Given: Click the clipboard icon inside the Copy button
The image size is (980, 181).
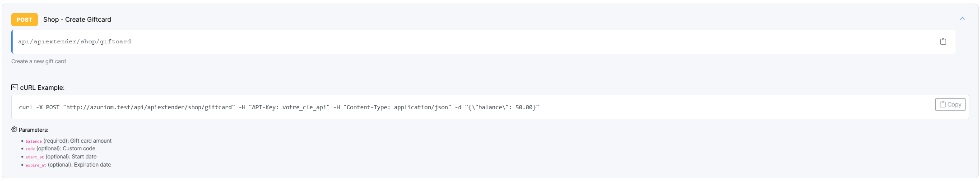Looking at the screenshot, I should 943,105.
